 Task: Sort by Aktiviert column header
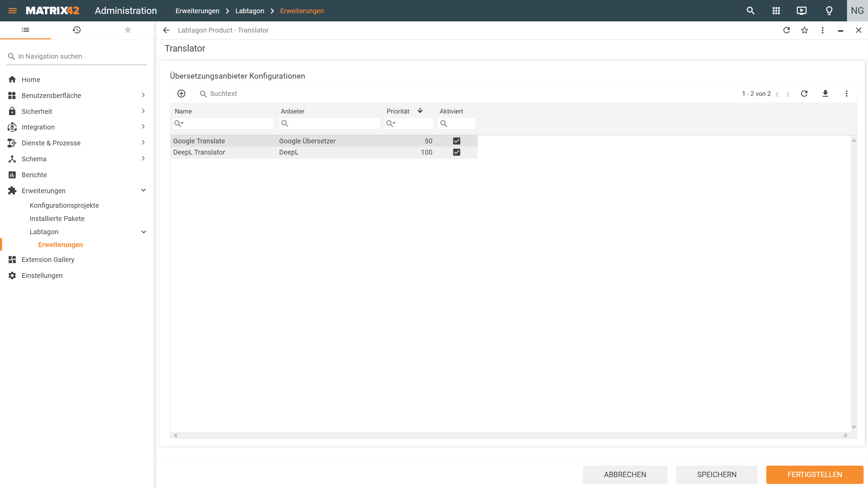coord(451,111)
